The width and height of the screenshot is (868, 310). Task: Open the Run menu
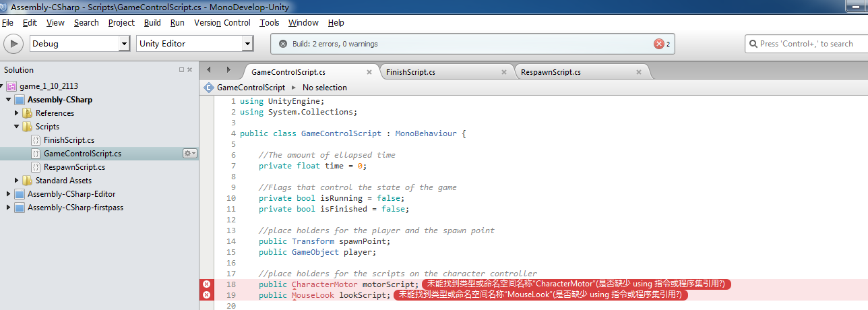177,22
